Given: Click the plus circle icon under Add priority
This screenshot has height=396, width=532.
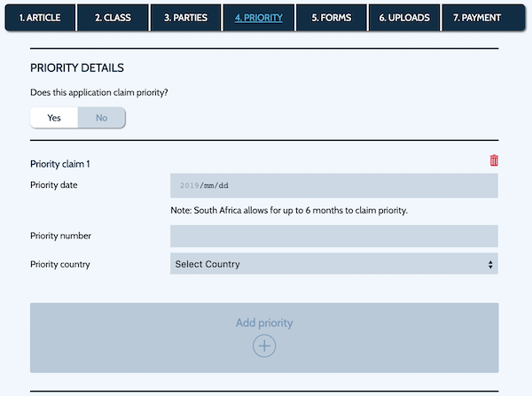Looking at the screenshot, I should click(x=264, y=346).
